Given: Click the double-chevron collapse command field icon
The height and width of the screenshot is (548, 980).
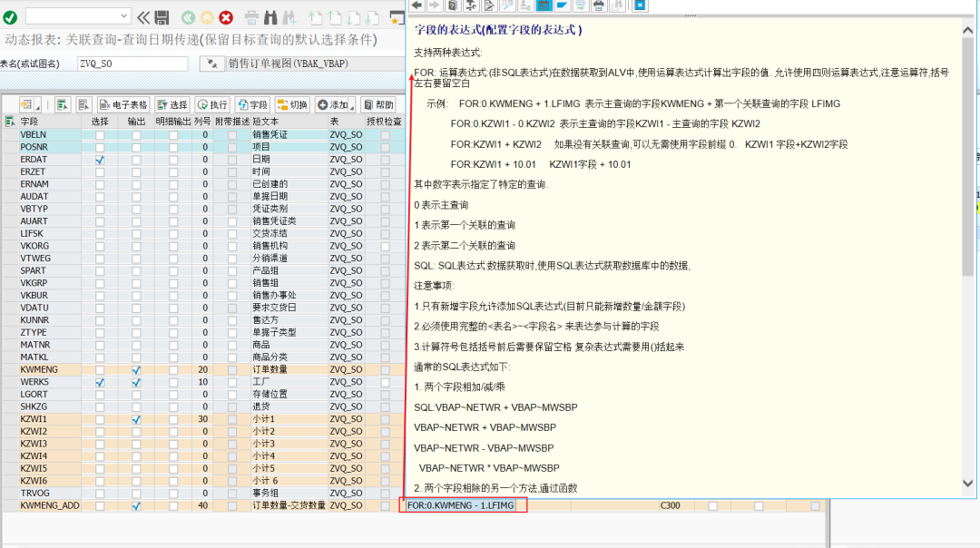Looking at the screenshot, I should click(x=143, y=17).
